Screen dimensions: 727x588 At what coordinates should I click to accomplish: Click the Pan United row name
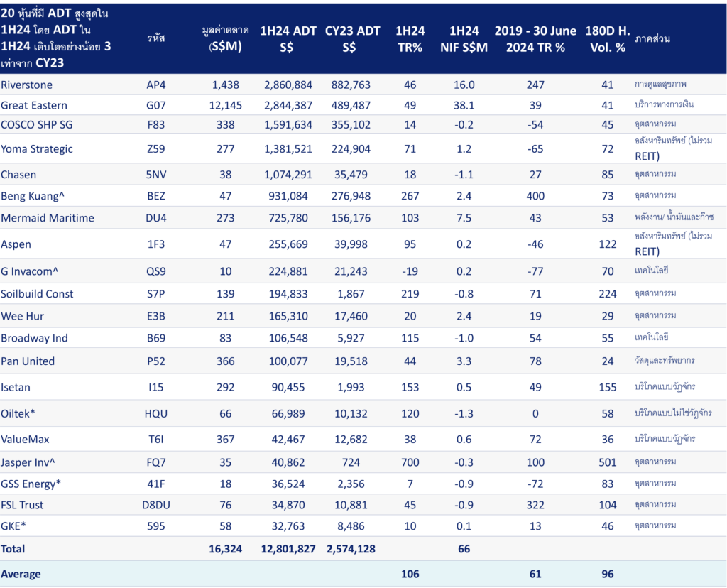point(28,361)
